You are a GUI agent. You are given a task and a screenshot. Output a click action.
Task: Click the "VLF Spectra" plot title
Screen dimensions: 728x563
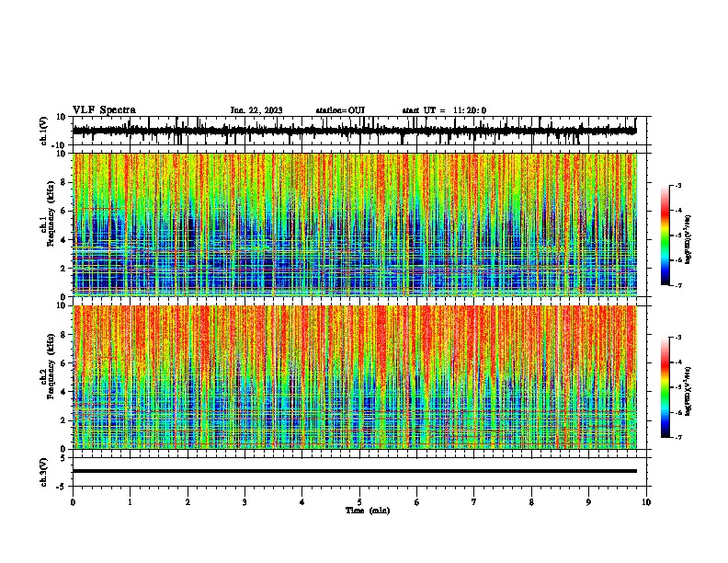point(104,110)
